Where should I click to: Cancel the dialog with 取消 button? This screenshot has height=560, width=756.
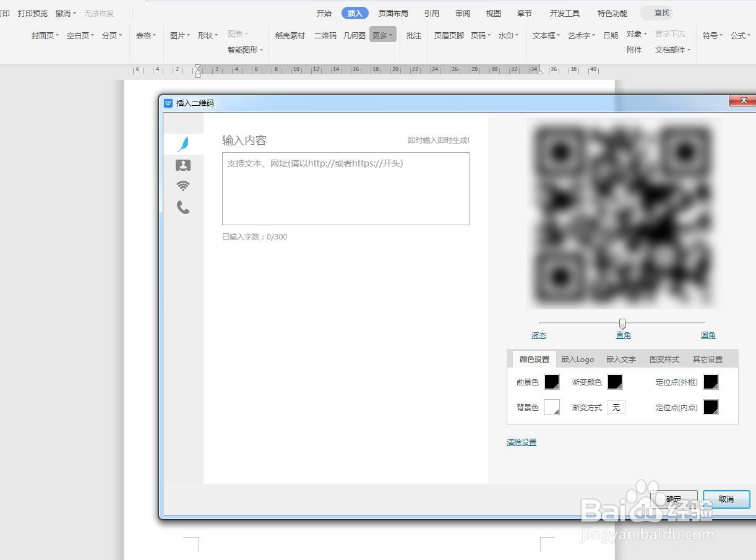pos(726,499)
